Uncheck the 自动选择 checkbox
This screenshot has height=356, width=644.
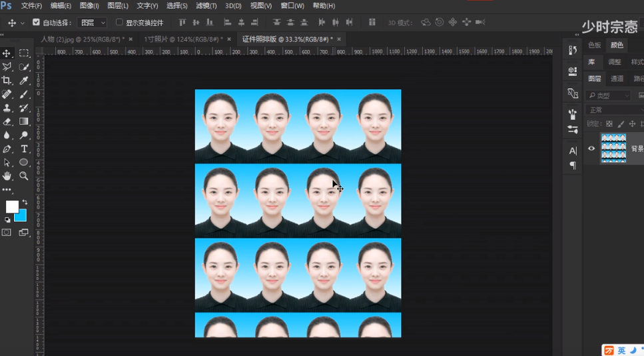pyautogui.click(x=36, y=23)
